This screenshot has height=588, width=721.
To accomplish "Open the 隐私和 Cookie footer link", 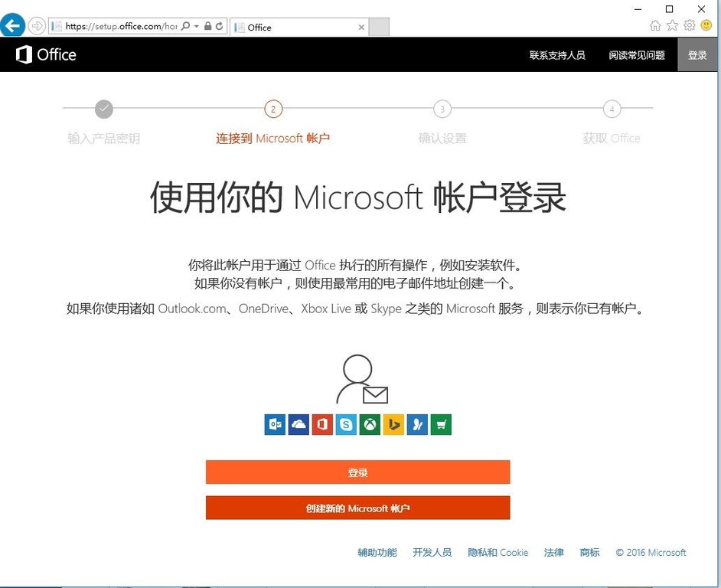I will click(498, 553).
